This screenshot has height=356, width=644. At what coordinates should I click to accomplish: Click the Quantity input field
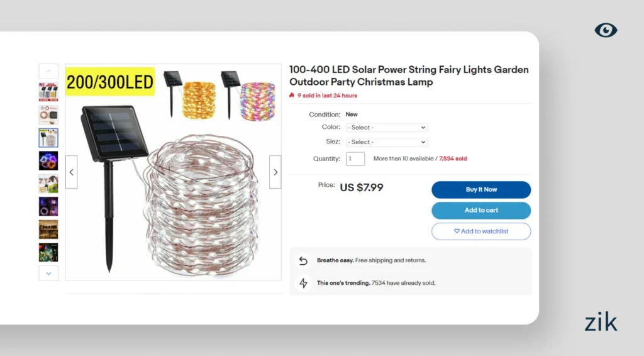355,159
